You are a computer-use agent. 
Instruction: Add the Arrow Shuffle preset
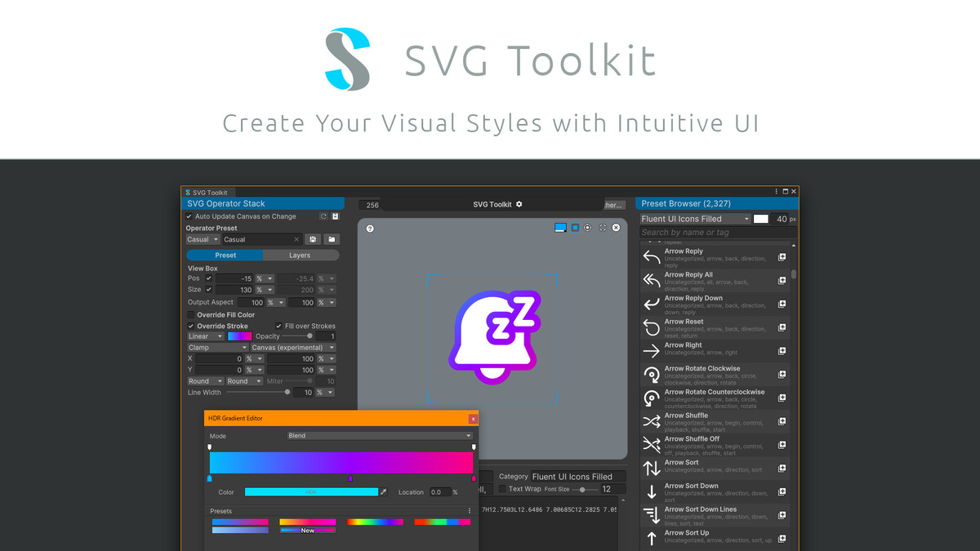(x=782, y=421)
